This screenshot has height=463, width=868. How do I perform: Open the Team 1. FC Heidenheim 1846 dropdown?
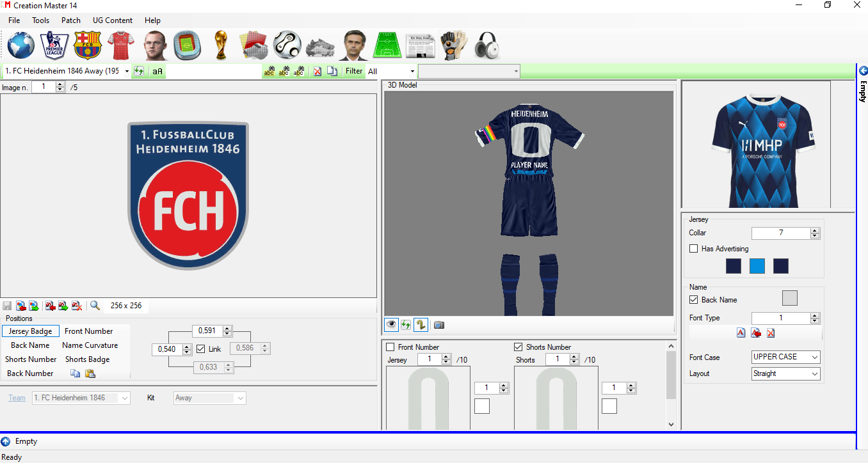[81, 398]
